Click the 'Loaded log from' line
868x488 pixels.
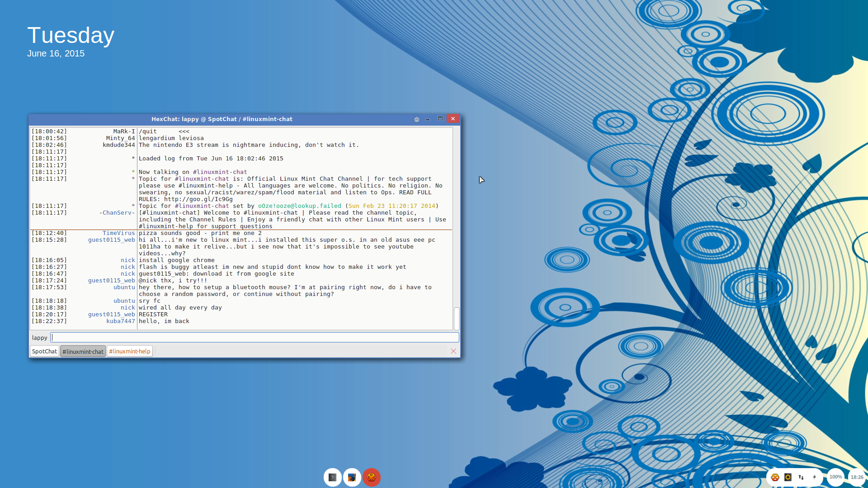coord(211,159)
